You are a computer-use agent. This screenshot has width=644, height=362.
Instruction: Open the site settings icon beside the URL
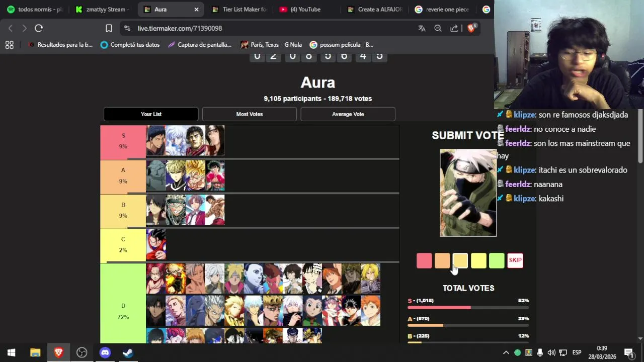(127, 28)
